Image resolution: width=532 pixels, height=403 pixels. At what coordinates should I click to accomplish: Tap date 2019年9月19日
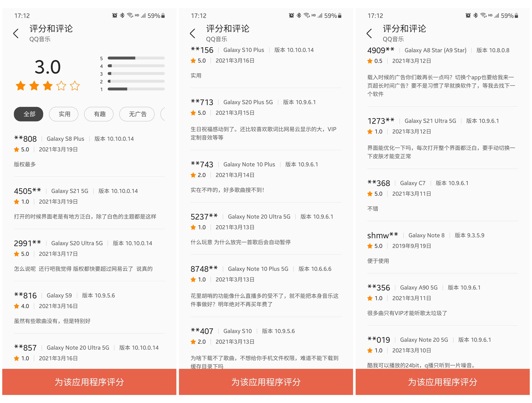pyautogui.click(x=412, y=246)
